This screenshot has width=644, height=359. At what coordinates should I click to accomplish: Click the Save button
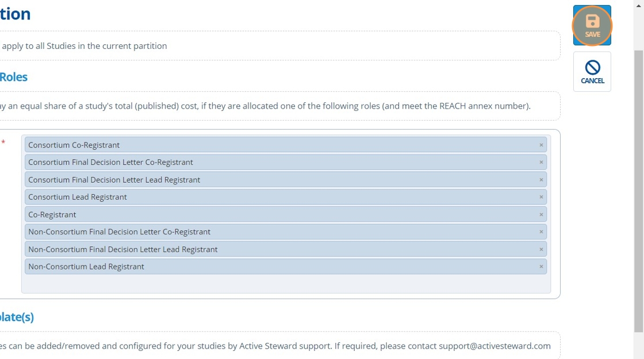(592, 26)
